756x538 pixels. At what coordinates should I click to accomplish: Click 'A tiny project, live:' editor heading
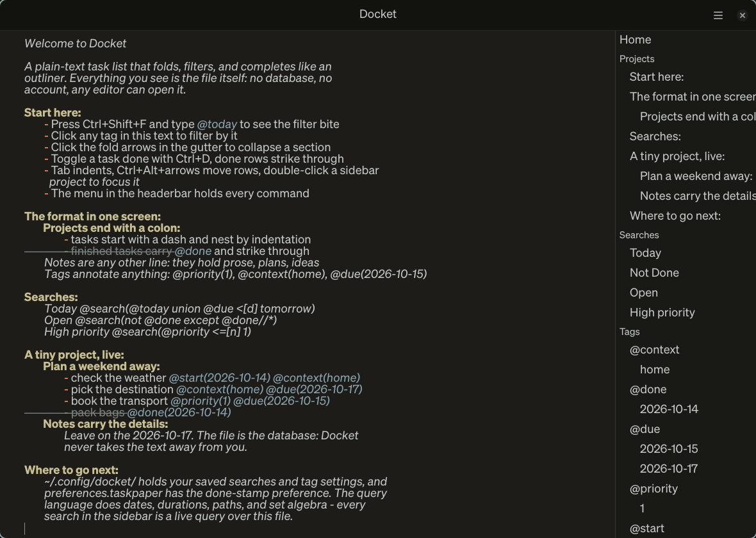(74, 355)
